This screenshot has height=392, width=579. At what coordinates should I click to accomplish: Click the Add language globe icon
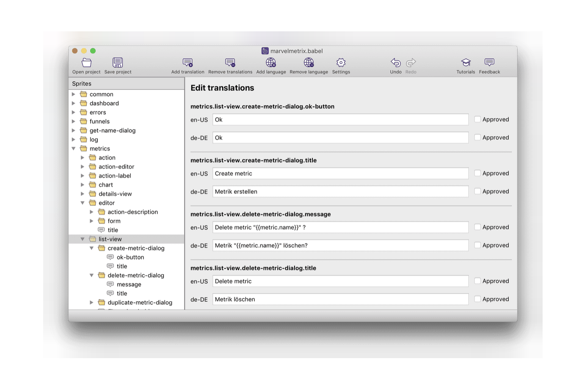271,63
